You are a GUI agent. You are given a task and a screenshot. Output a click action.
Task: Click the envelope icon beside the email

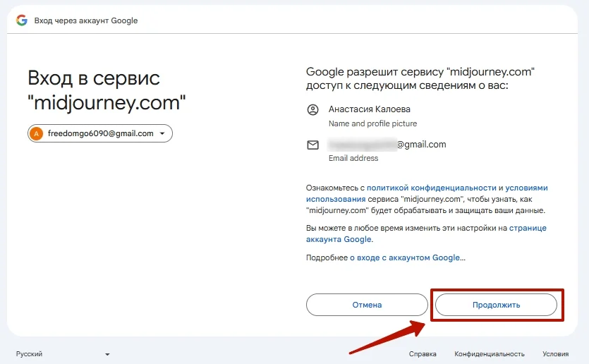click(313, 145)
